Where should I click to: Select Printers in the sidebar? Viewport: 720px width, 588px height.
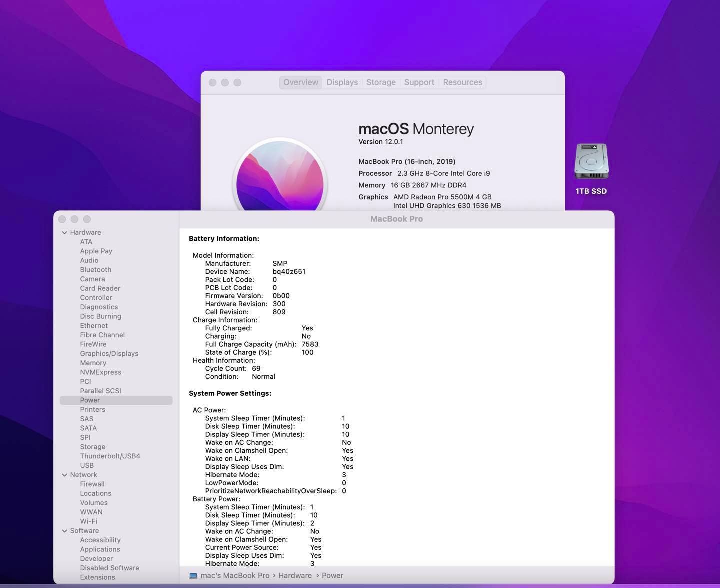[93, 410]
